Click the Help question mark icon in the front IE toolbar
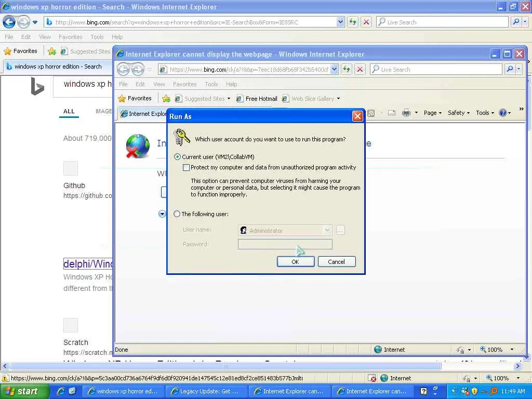 click(503, 113)
